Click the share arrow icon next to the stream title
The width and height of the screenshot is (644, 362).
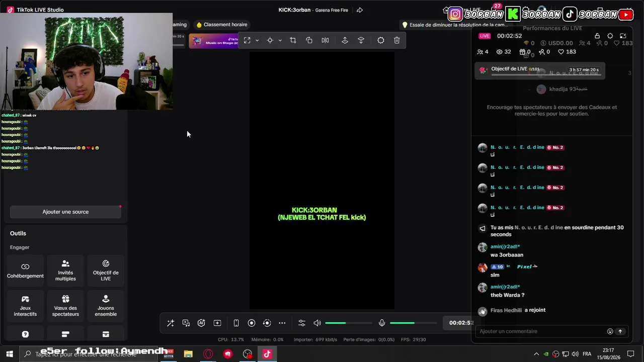point(360,10)
